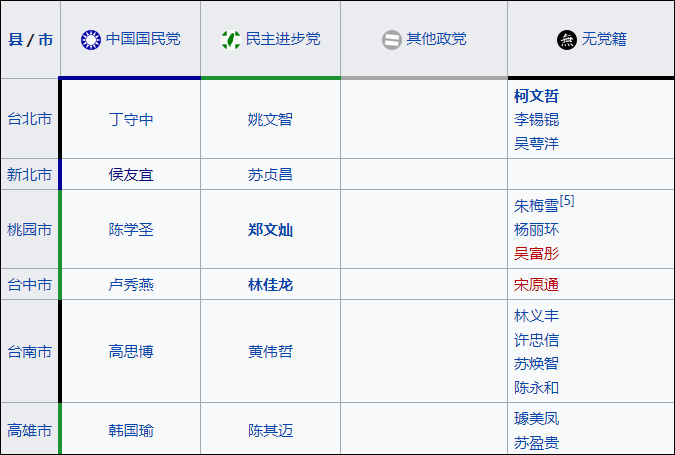
Task: Open the 无党籍 header link
Action: (x=604, y=39)
